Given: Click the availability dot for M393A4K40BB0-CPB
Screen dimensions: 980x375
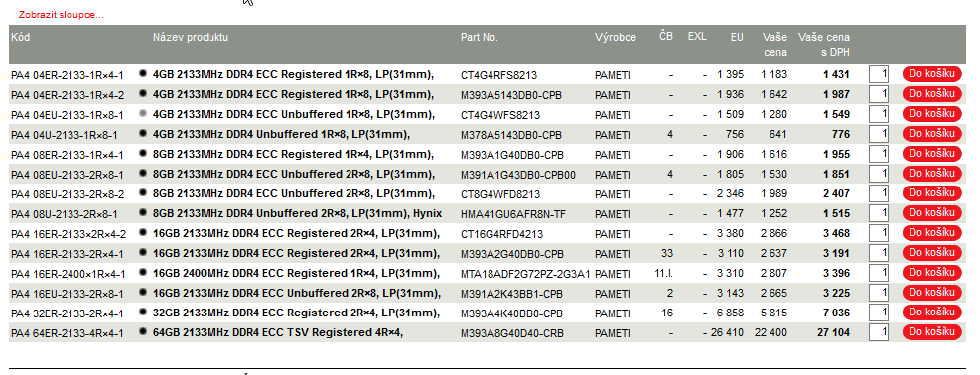Looking at the screenshot, I should [143, 312].
